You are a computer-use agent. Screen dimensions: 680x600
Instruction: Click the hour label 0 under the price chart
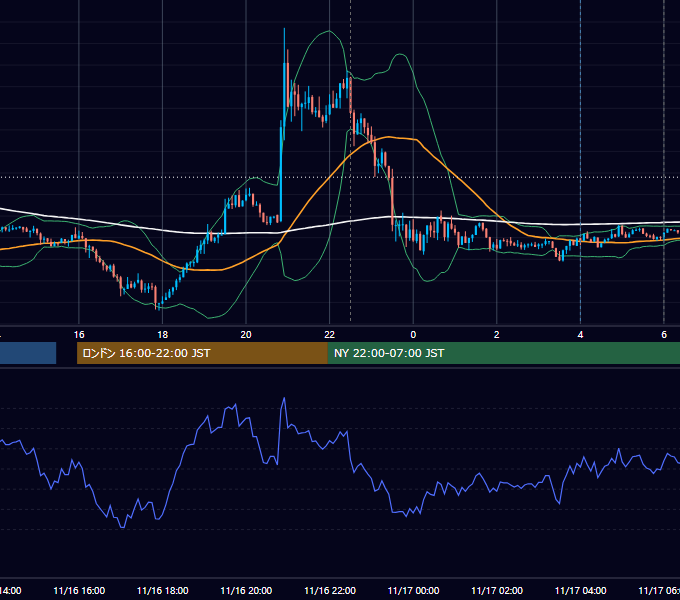tap(413, 335)
